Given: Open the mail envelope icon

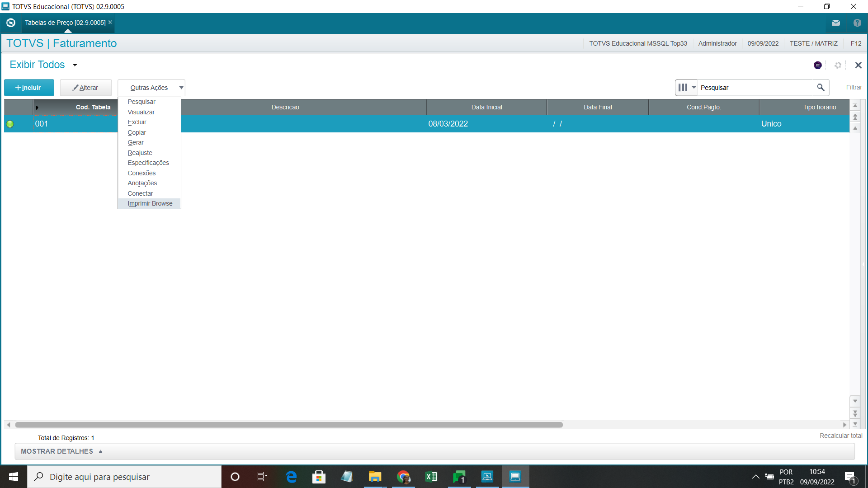Looking at the screenshot, I should [x=835, y=23].
